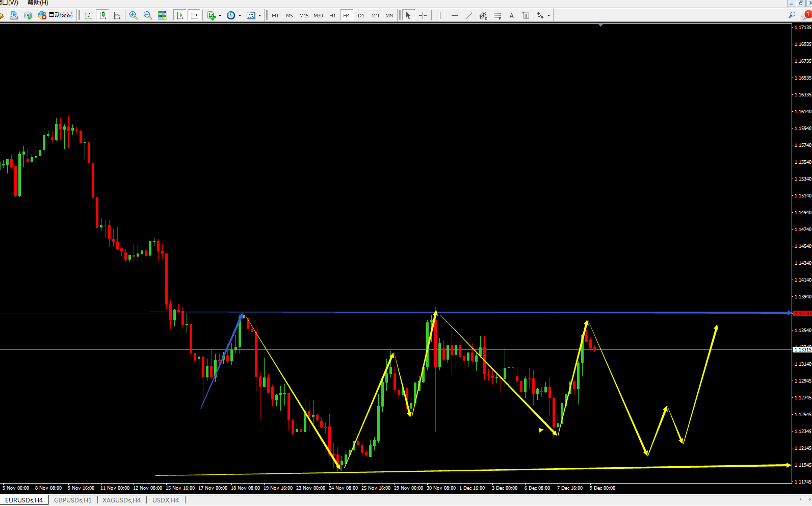
Task: Restore the chart child window
Action: 800,3
